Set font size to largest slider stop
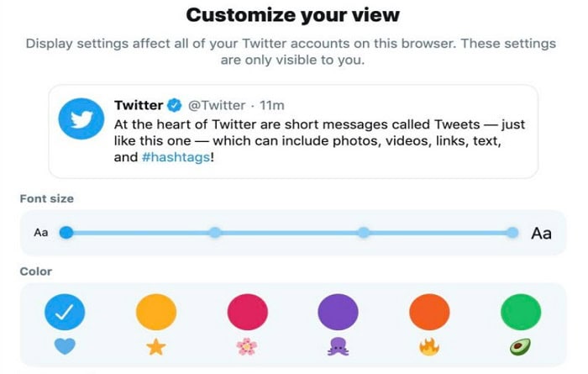Image resolution: width=588 pixels, height=374 pixels. point(512,233)
